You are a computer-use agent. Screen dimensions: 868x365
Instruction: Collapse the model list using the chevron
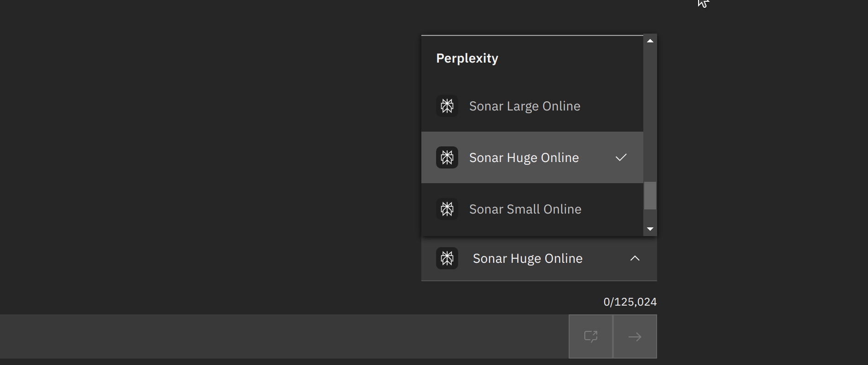635,258
